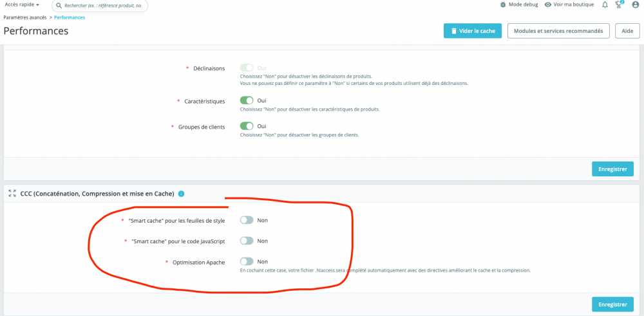Click the CCC section heading text

point(97,194)
